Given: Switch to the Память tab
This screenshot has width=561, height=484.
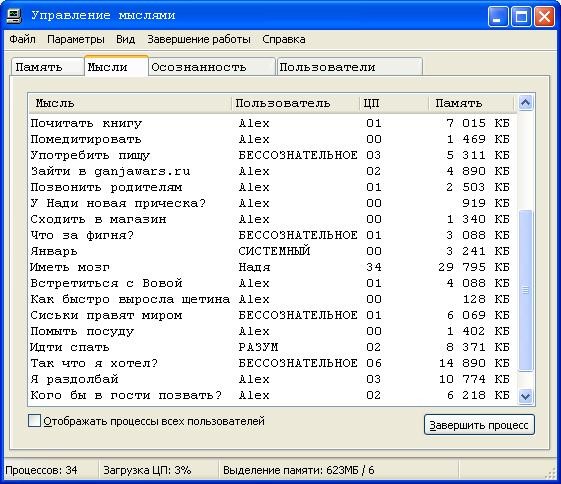Looking at the screenshot, I should 47,67.
